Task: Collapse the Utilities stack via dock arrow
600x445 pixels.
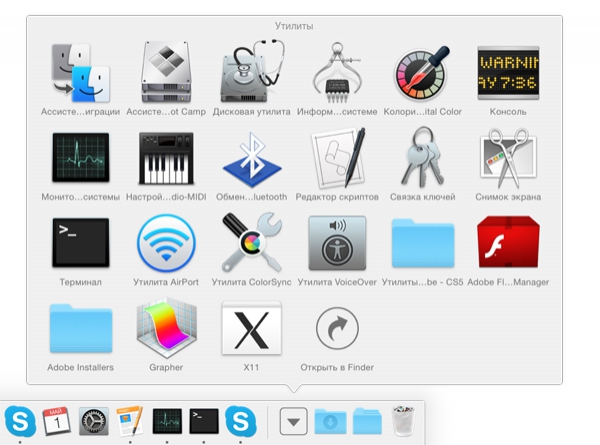Action: [293, 421]
